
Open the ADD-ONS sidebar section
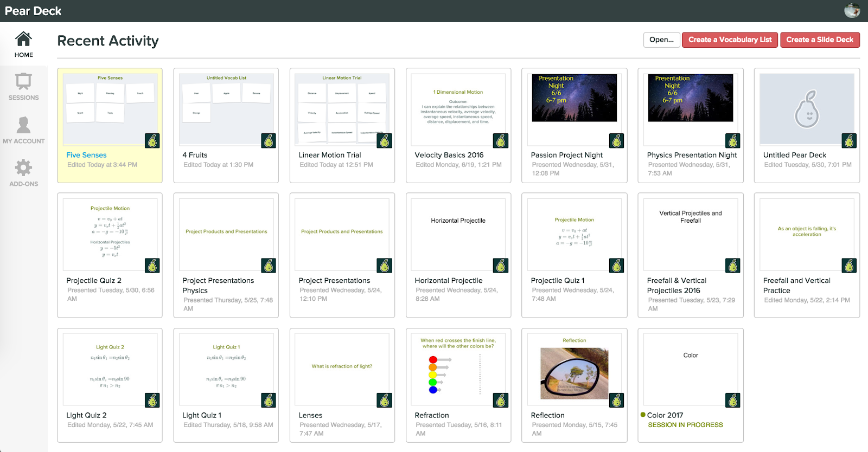pos(23,173)
